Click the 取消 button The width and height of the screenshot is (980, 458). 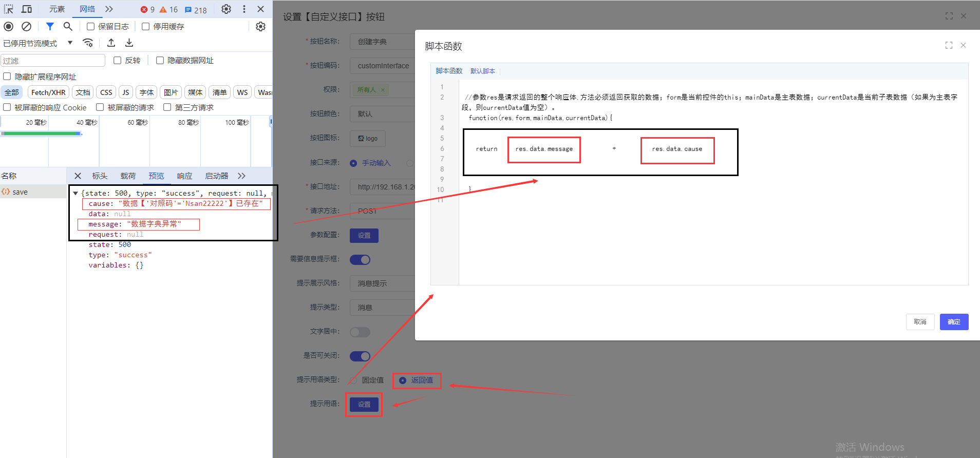coord(919,322)
